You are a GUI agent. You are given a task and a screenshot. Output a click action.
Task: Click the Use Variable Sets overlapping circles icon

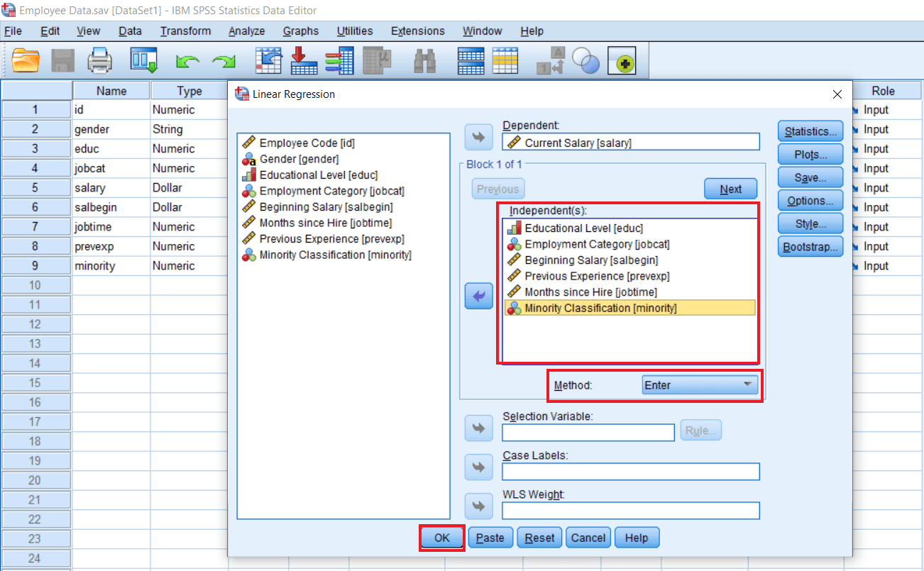tap(586, 61)
